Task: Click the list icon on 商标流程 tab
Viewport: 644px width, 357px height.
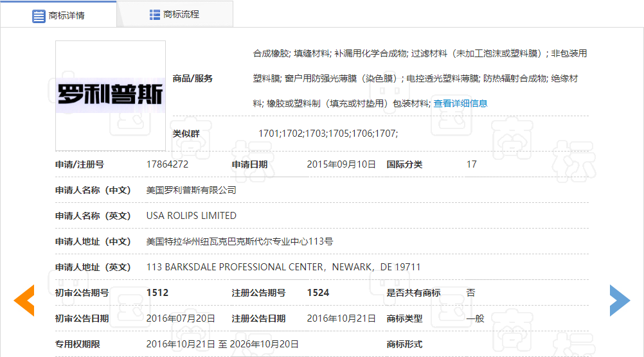Action: coord(155,14)
